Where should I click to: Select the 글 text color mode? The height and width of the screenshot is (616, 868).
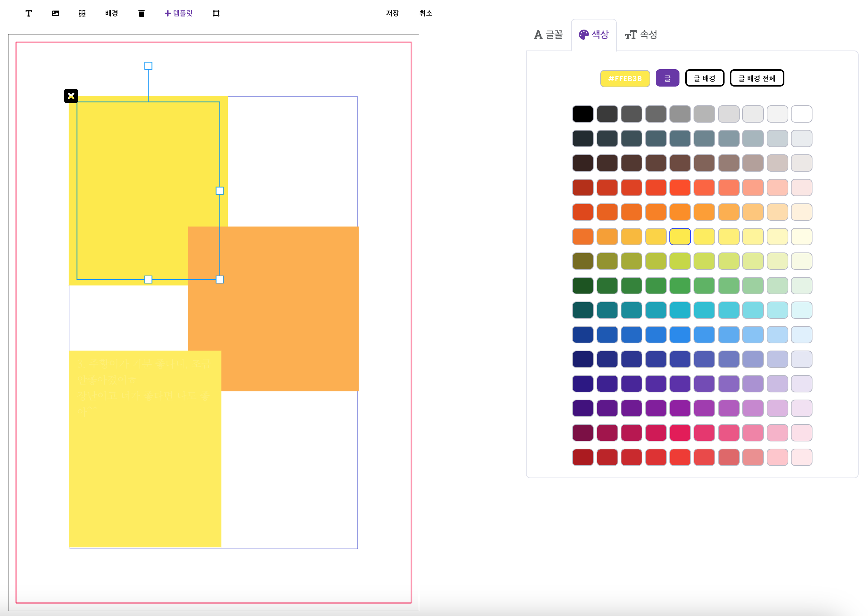667,78
